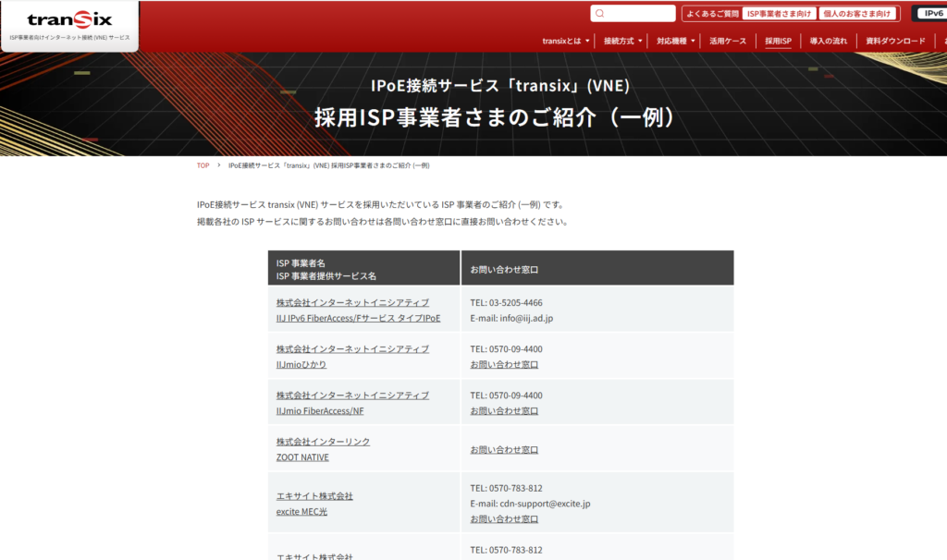Open お問い合わせ窓口 link in IIJmio FiberAccess/NF row
Viewport: 947px width, 560px height.
504,411
